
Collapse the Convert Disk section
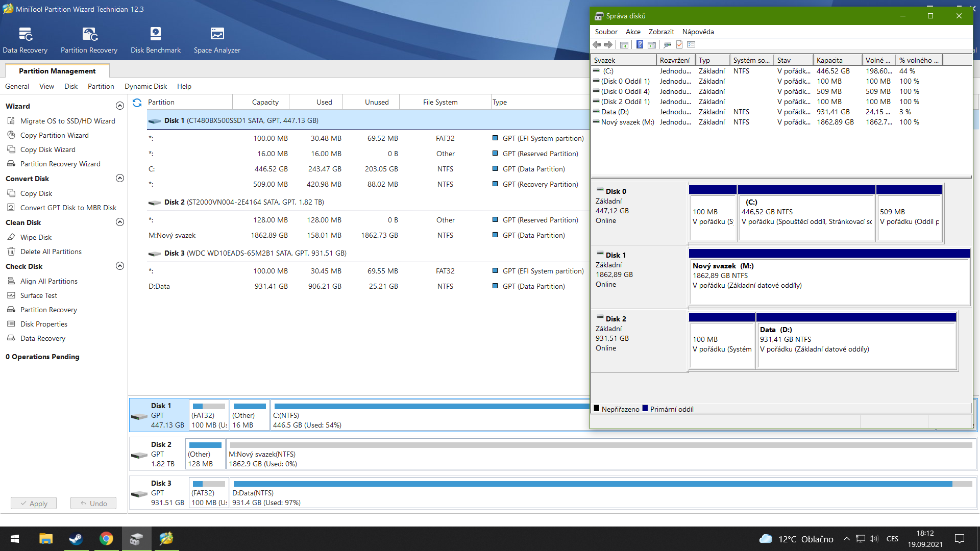click(120, 179)
